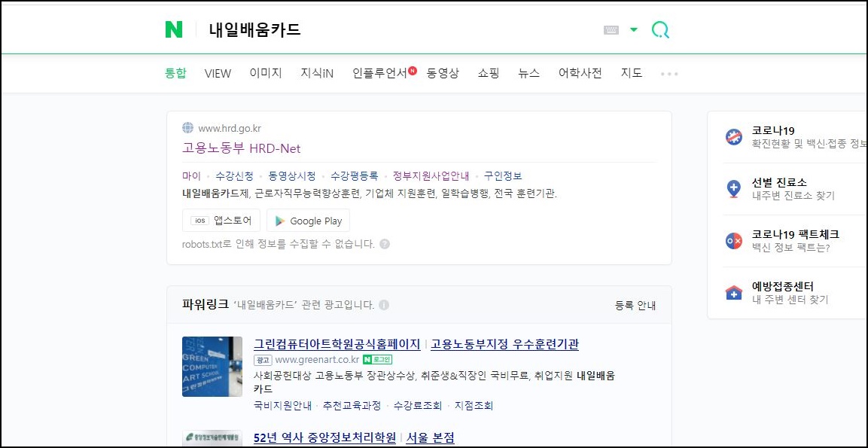Screen dimensions: 868x448
Task: Switch to the 지도 tab
Action: coord(632,73)
